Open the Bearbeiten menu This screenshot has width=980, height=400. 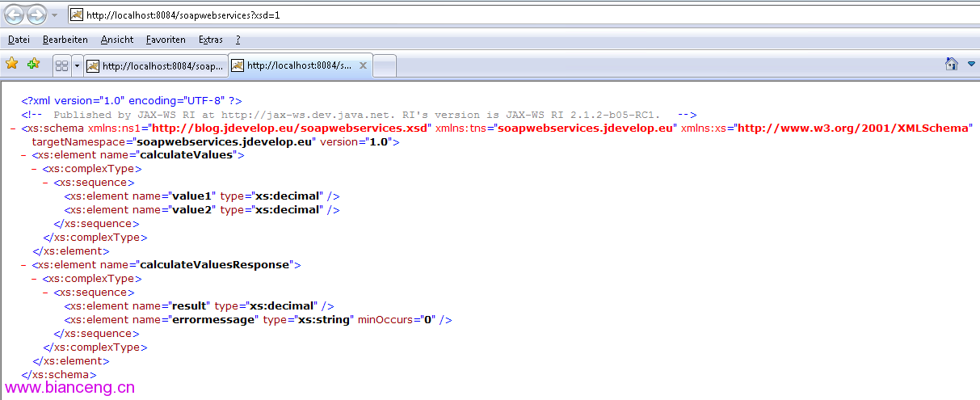click(65, 39)
